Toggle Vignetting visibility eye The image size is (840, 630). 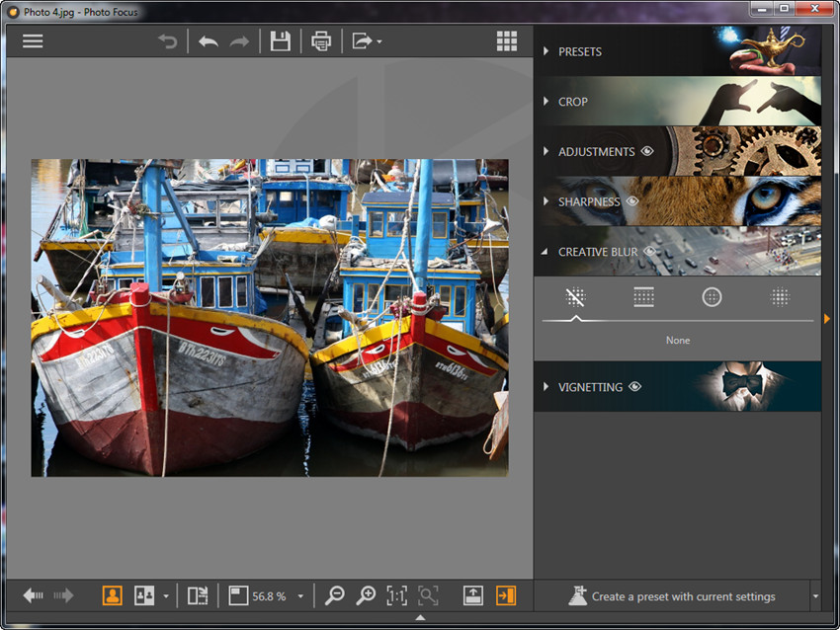click(634, 386)
